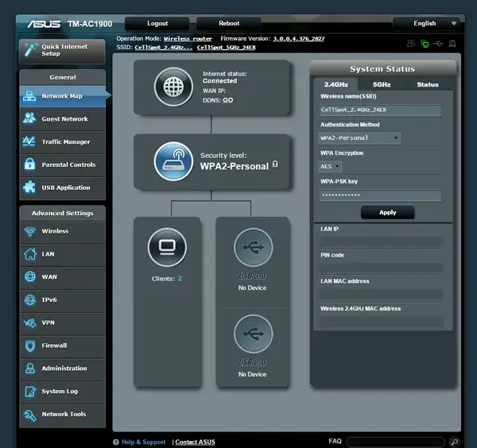The height and width of the screenshot is (448, 477).
Task: Click the FAQ search magnifier icon
Action: [454, 442]
